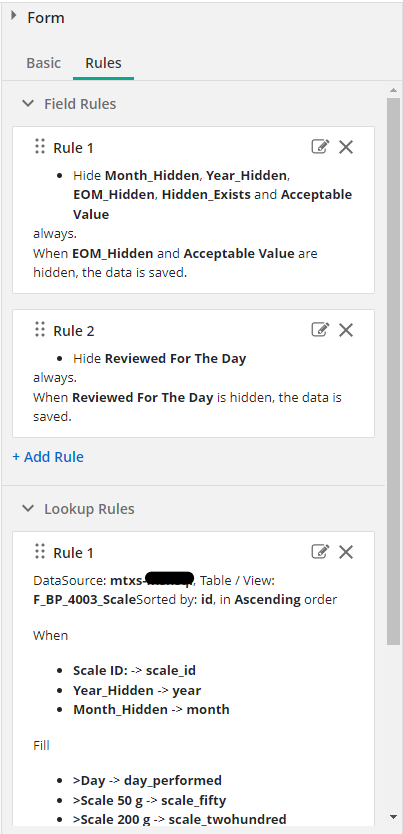Delete Field Rules Rule 1
This screenshot has height=834, width=403.
346,147
